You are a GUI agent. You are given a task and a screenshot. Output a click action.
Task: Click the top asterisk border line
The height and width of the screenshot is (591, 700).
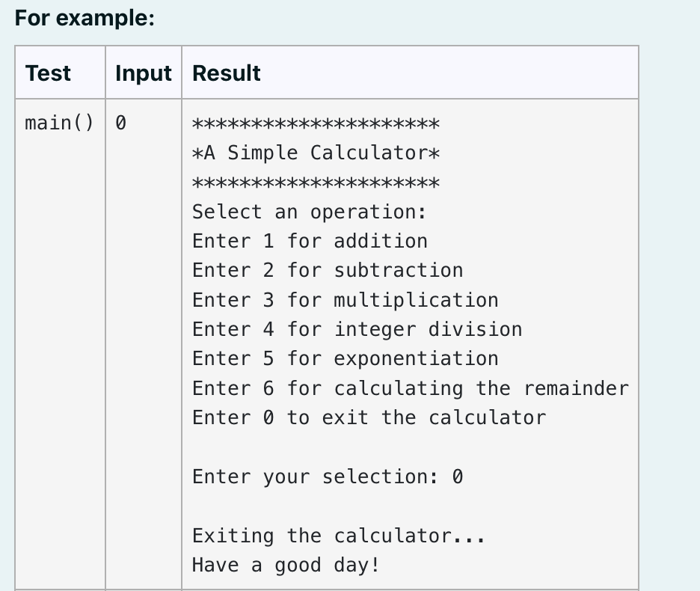(316, 123)
